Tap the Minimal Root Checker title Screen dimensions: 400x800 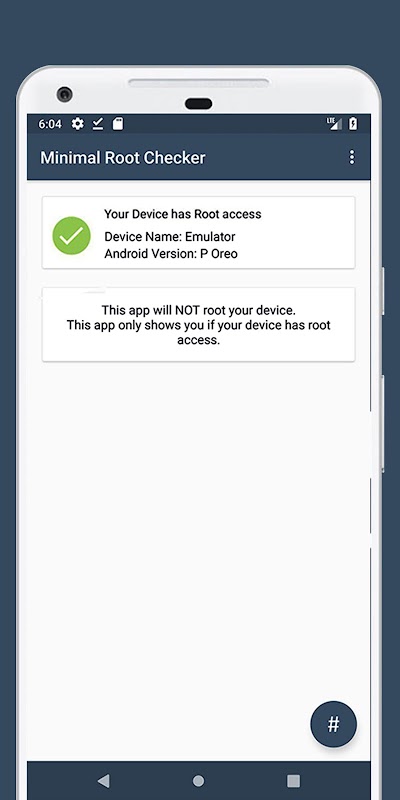[x=123, y=158]
